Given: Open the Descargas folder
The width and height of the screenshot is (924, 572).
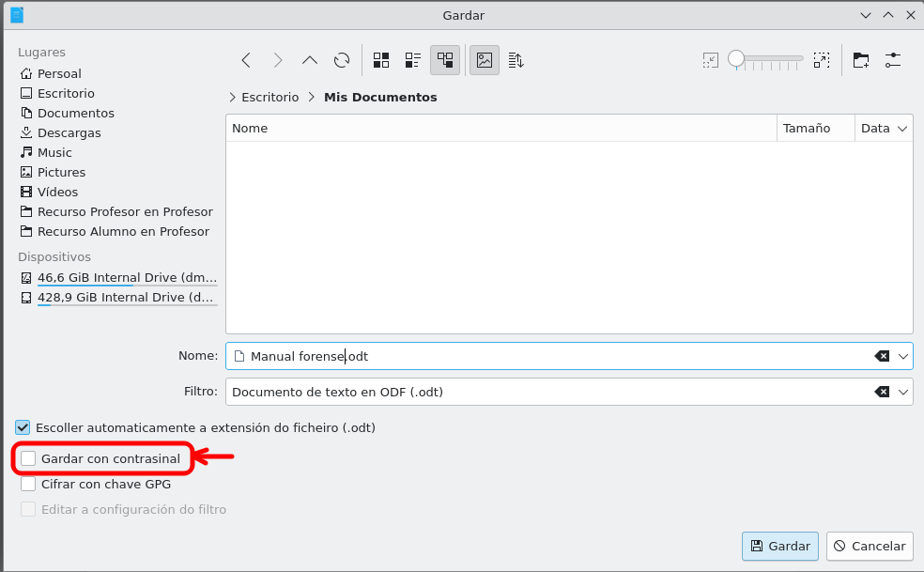Looking at the screenshot, I should [60, 132].
